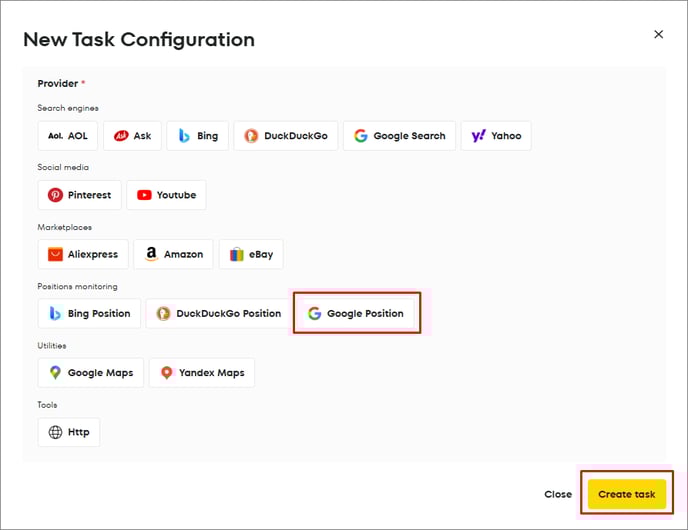Select Bing as the provider
The image size is (688, 530).
[198, 136]
